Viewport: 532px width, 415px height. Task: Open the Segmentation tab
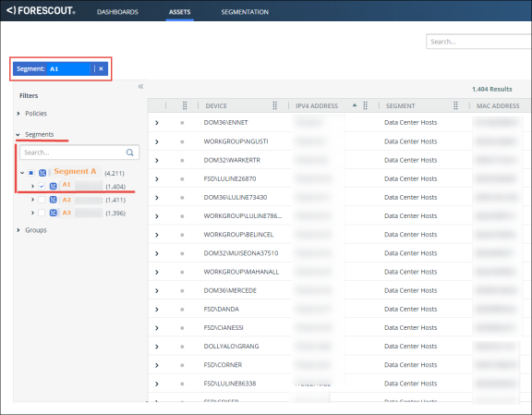pos(245,12)
